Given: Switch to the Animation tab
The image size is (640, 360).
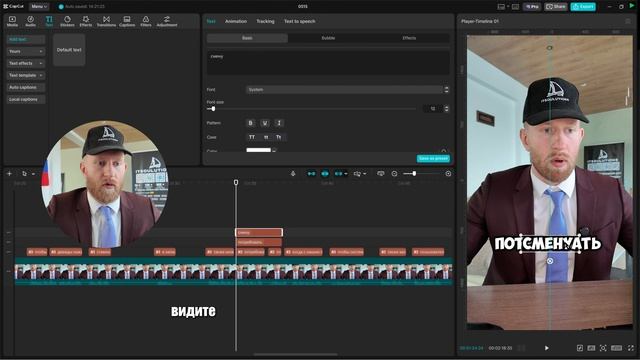Looking at the screenshot, I should 236,21.
